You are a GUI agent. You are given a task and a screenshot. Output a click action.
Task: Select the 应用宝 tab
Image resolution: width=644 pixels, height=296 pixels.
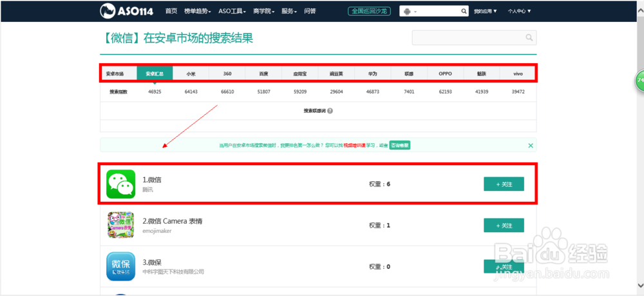pyautogui.click(x=300, y=74)
